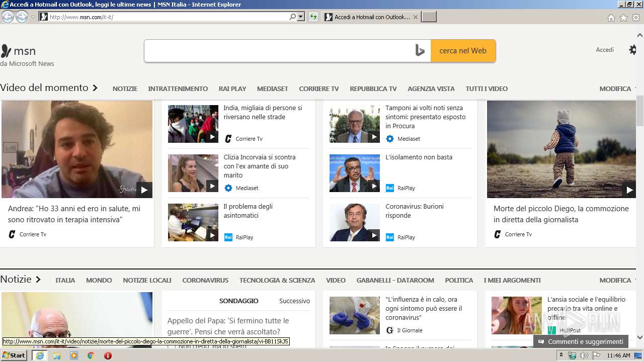
Task: Click the Bing 'b' logo in search box
Action: pyautogui.click(x=420, y=51)
